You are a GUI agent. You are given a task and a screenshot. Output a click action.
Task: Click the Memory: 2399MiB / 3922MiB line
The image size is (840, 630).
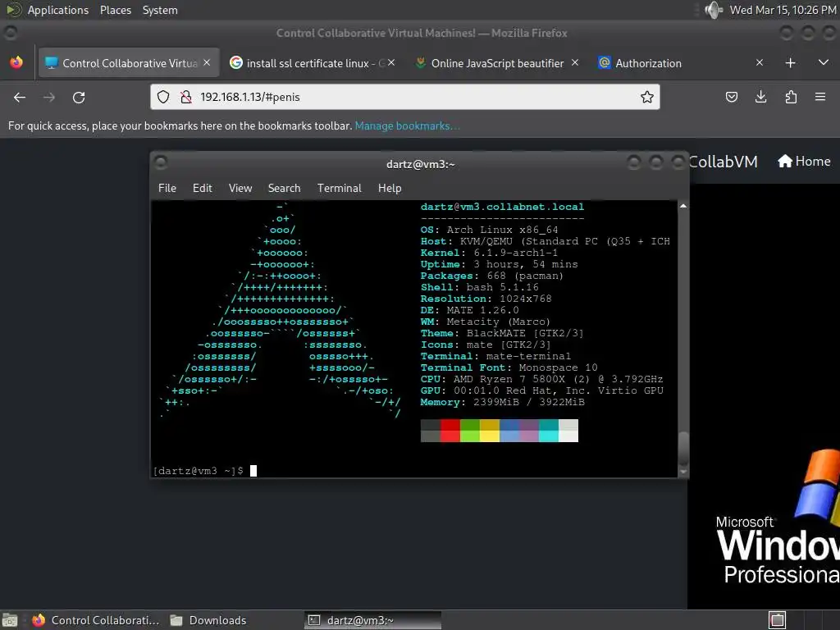tap(503, 402)
